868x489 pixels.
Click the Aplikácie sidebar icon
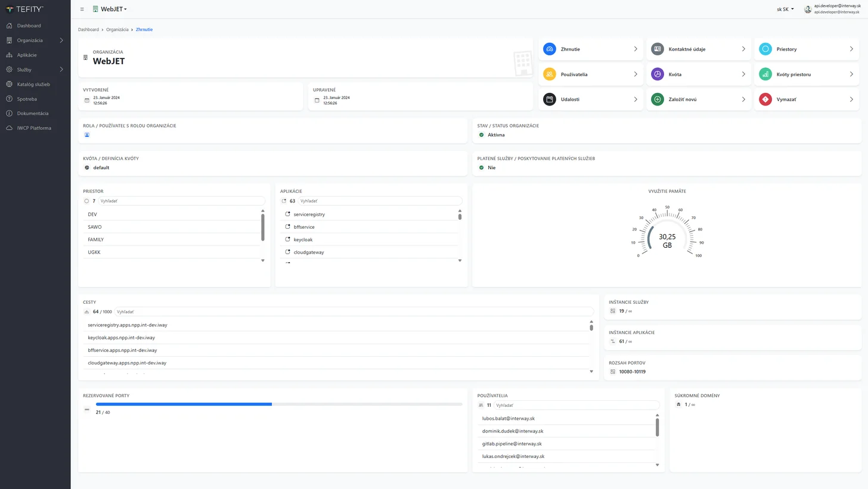(9, 55)
